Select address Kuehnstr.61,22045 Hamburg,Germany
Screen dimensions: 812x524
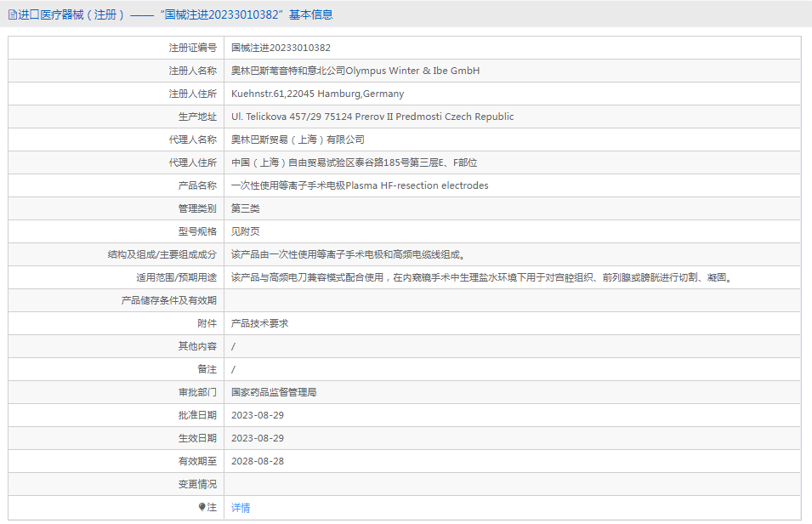(x=317, y=94)
